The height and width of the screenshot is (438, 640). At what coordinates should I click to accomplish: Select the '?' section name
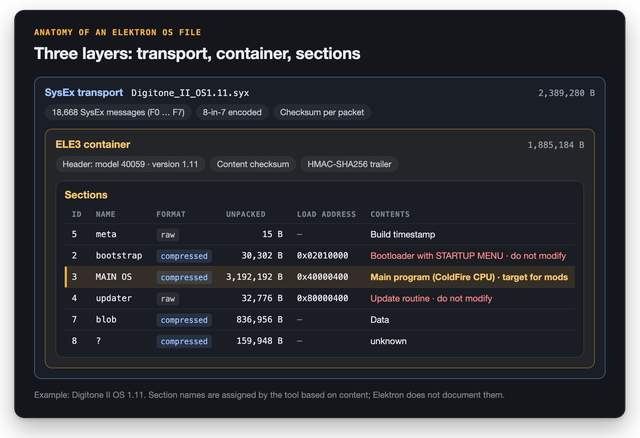[x=98, y=340]
